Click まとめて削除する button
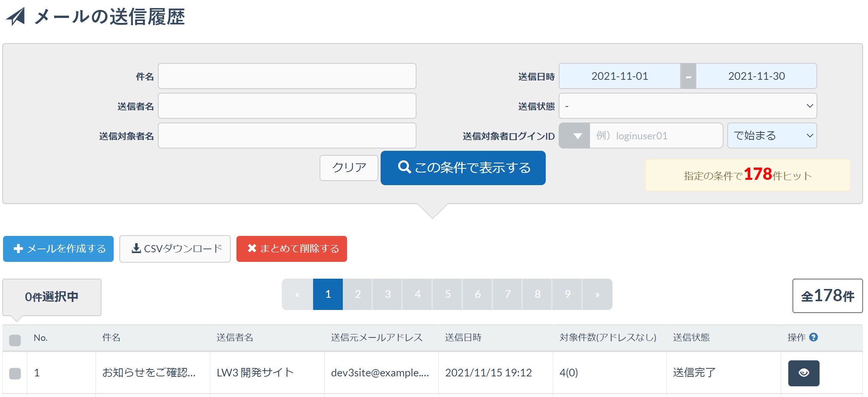This screenshot has width=868, height=397. pos(292,249)
